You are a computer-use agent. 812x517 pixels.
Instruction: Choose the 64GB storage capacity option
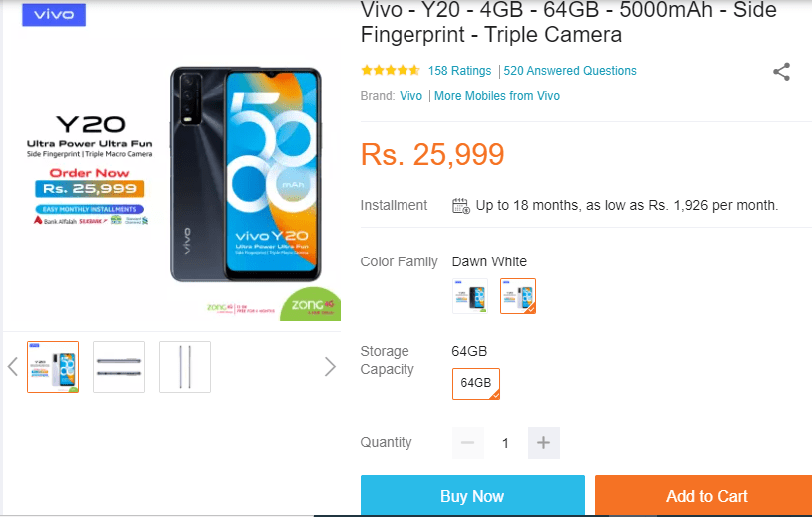tap(476, 384)
